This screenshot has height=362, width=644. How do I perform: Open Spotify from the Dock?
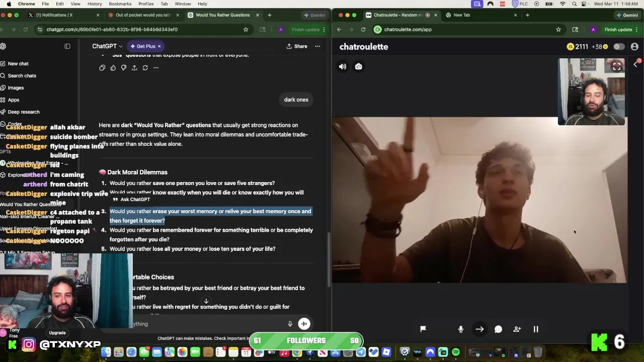(456, 352)
